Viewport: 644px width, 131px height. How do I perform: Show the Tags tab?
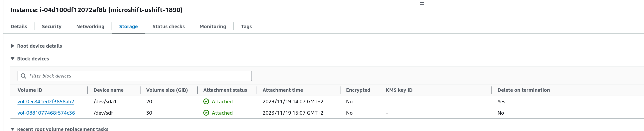tap(246, 26)
